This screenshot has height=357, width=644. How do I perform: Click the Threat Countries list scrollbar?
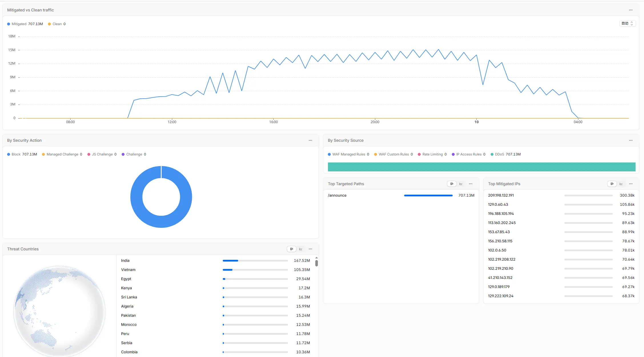coord(316,262)
